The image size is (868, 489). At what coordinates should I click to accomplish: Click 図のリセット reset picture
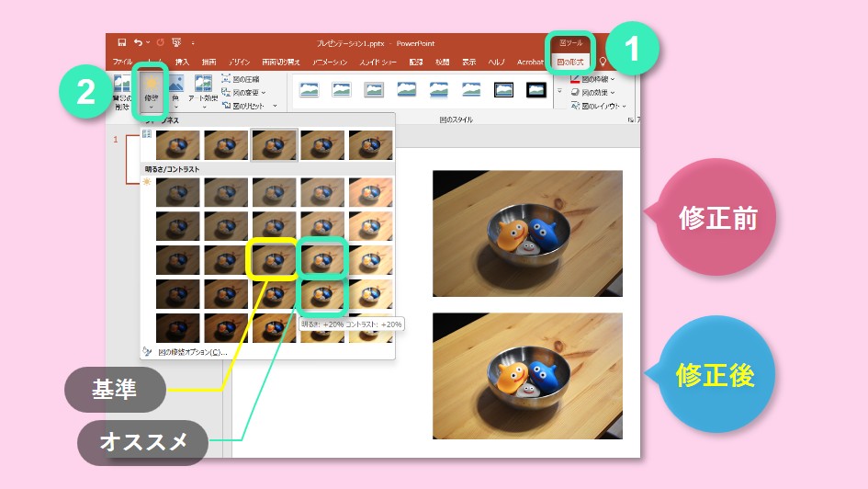click(x=243, y=105)
